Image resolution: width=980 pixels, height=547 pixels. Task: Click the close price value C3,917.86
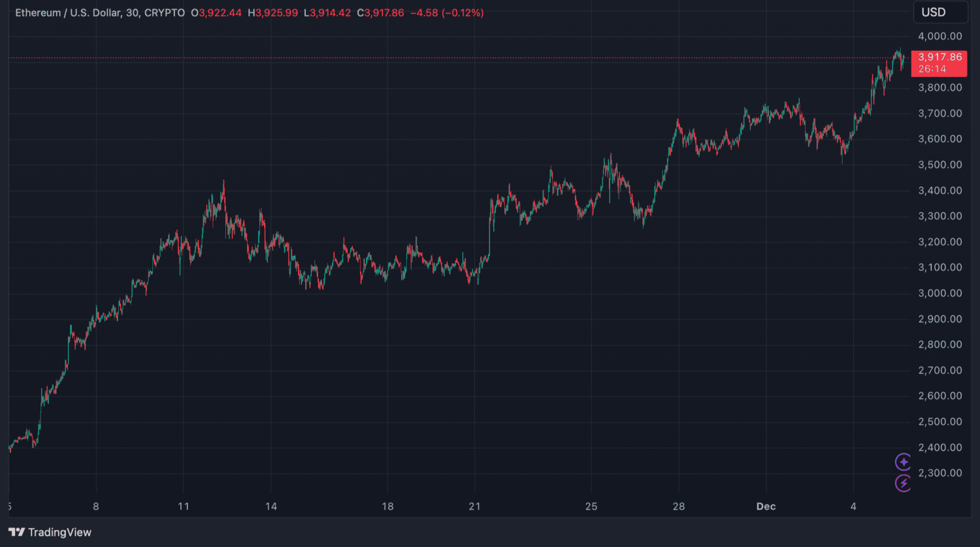pyautogui.click(x=380, y=13)
